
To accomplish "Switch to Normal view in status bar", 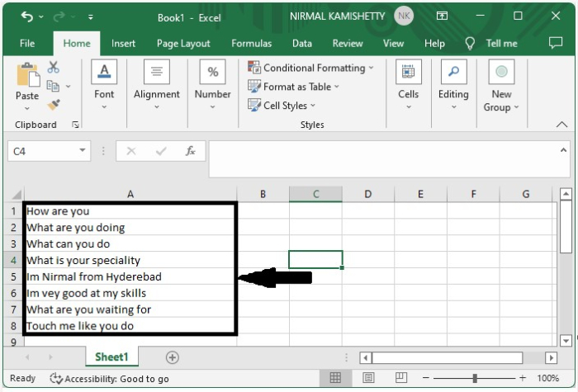I will tap(335, 378).
